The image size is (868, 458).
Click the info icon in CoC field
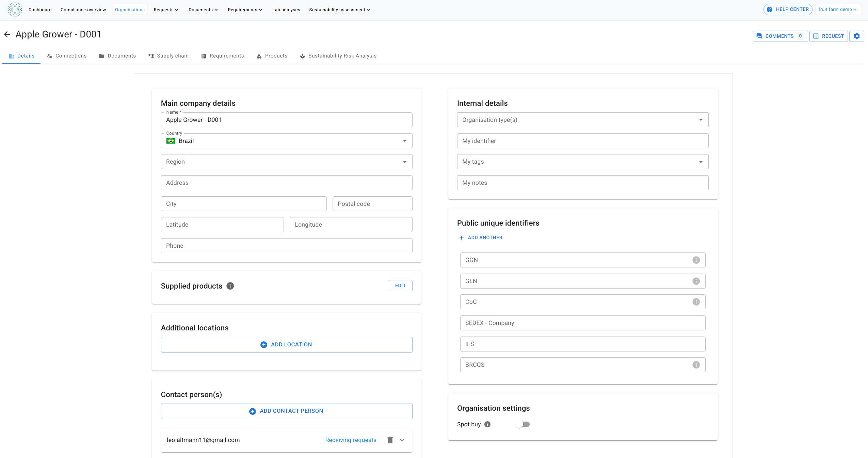pyautogui.click(x=696, y=302)
